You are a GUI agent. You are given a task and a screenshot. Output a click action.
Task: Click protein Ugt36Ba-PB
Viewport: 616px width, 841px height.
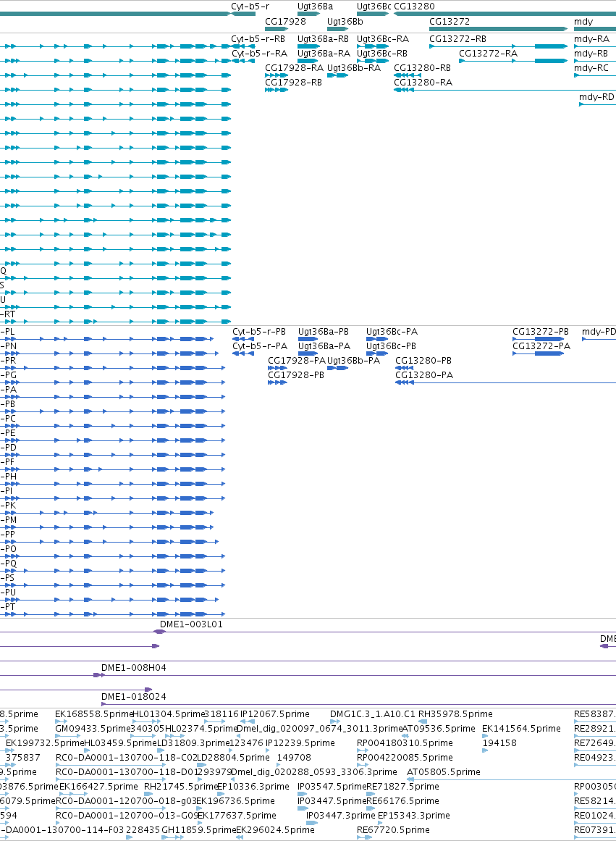pos(324,332)
